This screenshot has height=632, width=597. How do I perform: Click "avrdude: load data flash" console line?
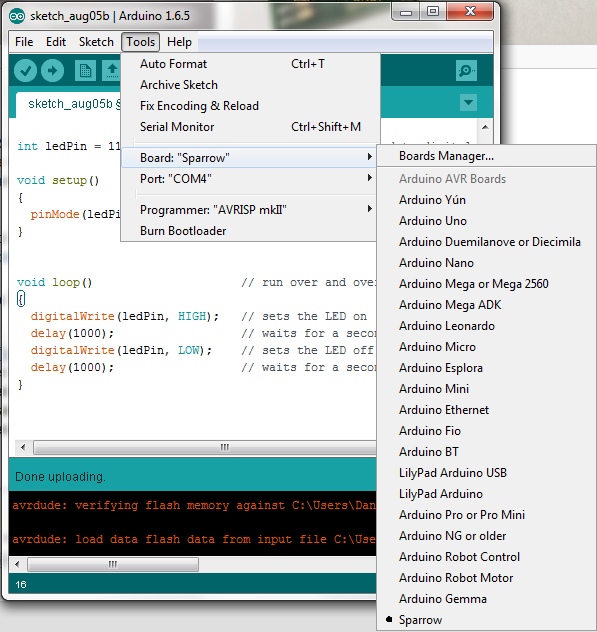pyautogui.click(x=194, y=539)
